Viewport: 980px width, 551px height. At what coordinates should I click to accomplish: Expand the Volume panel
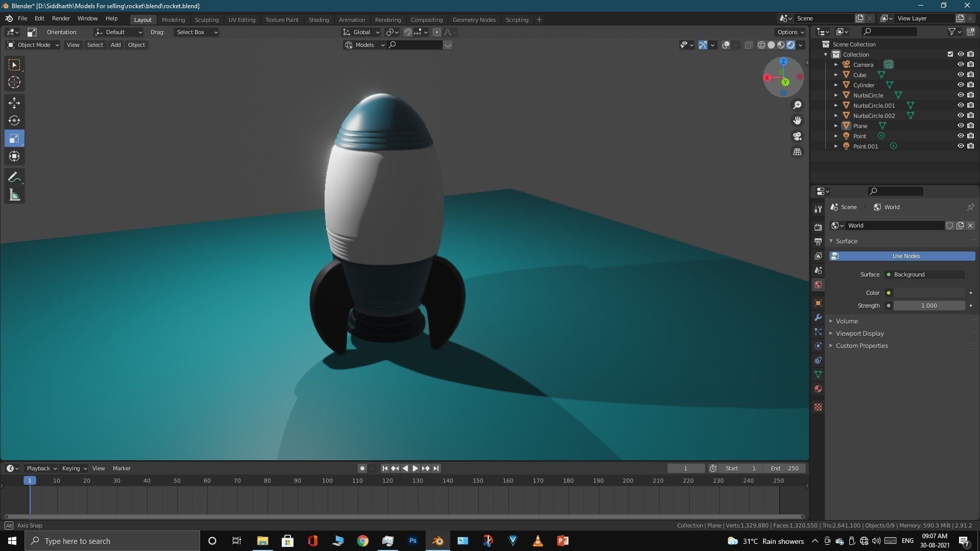[847, 321]
